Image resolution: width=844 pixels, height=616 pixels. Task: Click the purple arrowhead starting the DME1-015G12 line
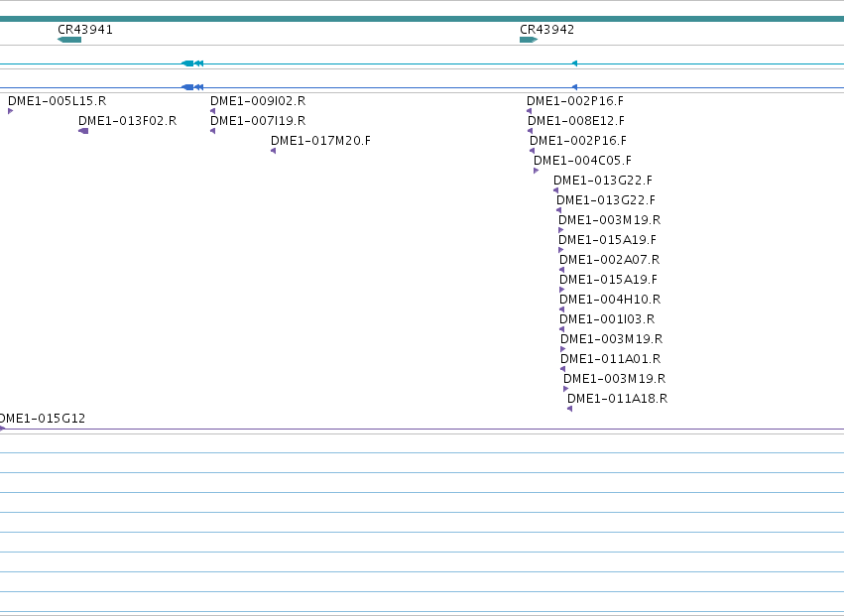2,429
